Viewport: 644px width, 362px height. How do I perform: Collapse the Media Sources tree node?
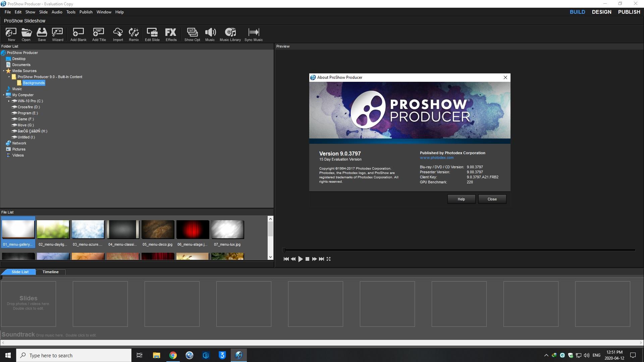pos(4,71)
